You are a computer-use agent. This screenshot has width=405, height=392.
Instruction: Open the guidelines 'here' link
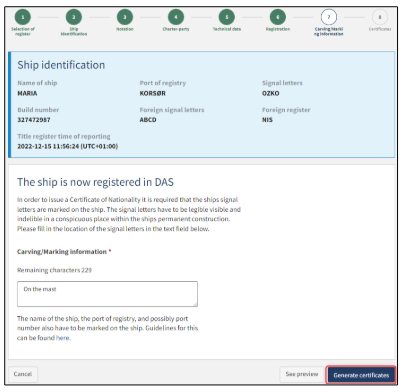point(63,338)
